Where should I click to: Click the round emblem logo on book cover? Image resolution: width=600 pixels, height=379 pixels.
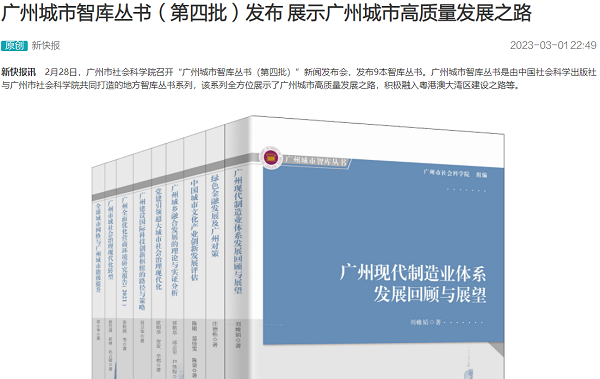271,157
